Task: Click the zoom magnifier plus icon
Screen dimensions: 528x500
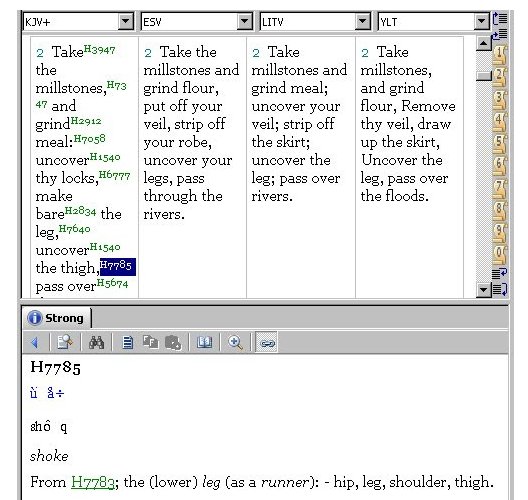Action: click(235, 342)
